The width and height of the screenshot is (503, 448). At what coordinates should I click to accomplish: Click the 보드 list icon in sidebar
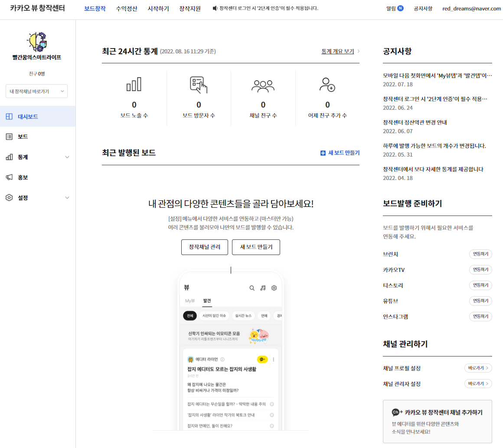tap(9, 137)
